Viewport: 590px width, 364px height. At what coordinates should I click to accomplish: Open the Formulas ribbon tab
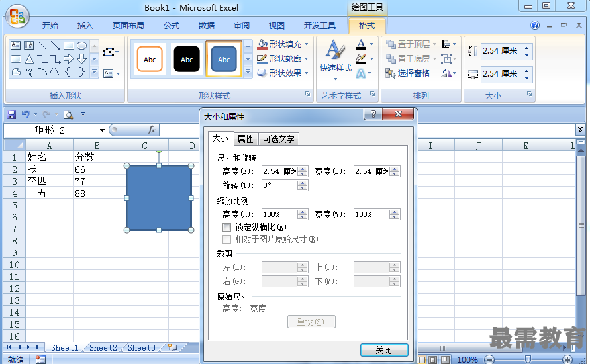point(172,26)
